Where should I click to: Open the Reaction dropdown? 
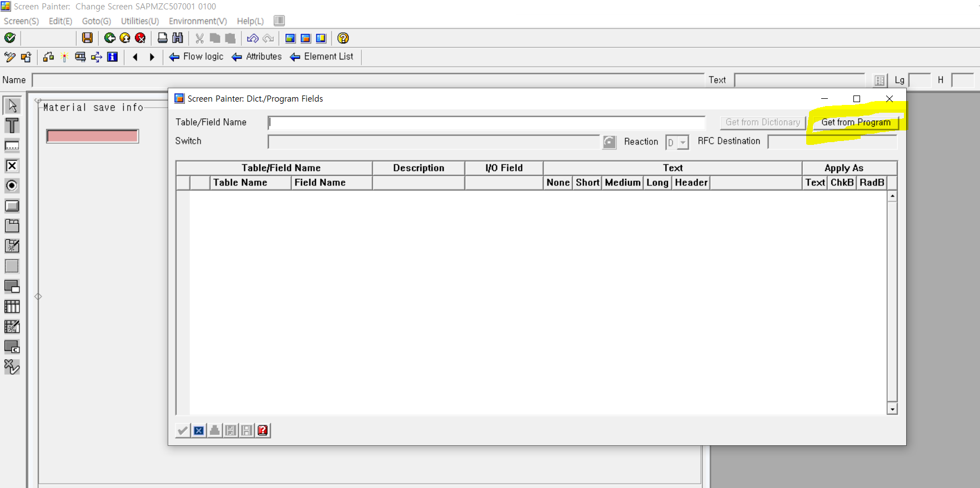pos(683,143)
